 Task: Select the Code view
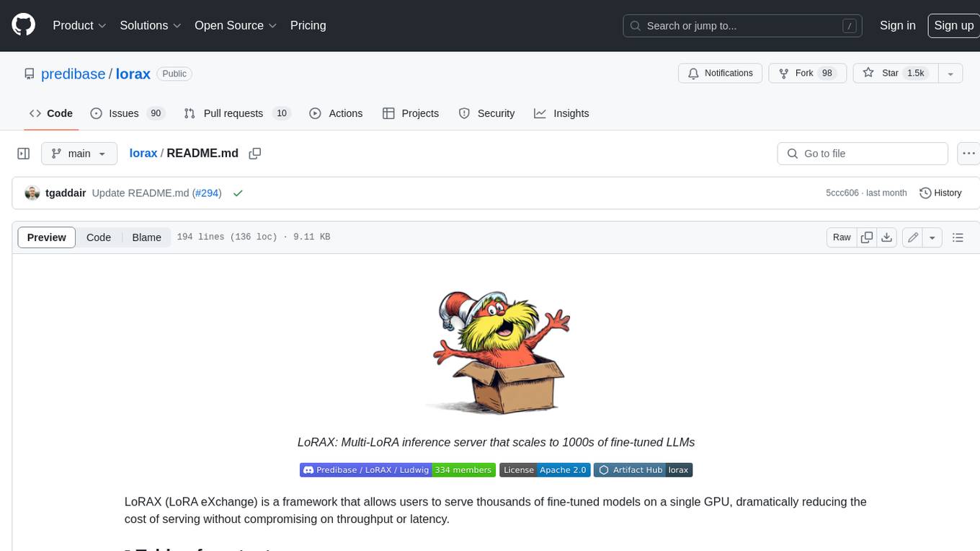99,237
